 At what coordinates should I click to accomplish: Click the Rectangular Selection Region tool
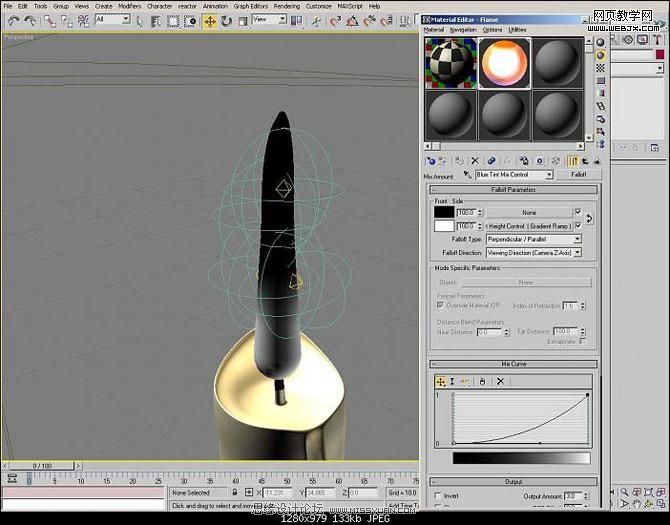173,21
